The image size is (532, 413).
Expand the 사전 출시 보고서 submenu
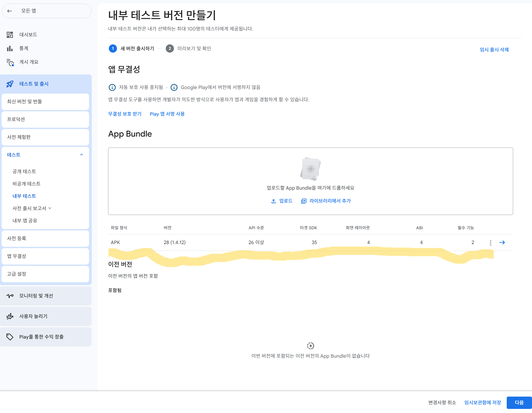click(50, 208)
